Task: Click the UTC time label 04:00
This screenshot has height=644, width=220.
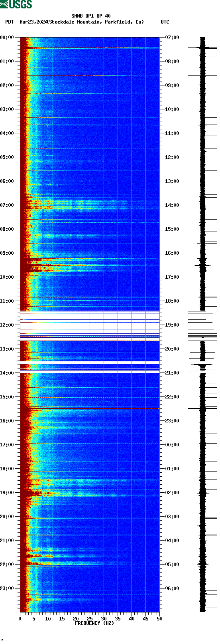Action: pos(172,541)
